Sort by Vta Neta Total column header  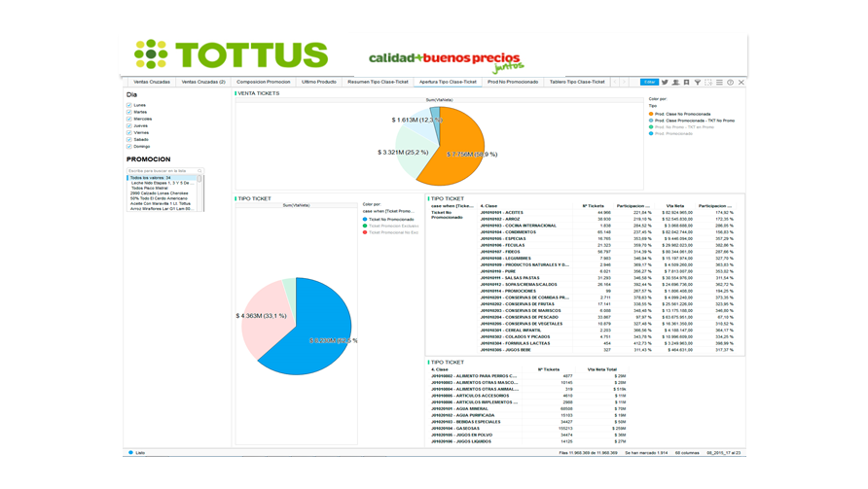(x=601, y=369)
